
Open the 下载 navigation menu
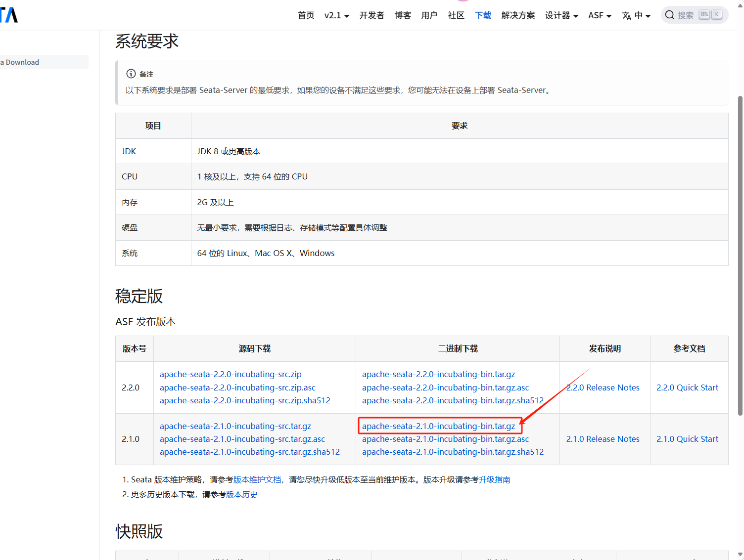483,15
